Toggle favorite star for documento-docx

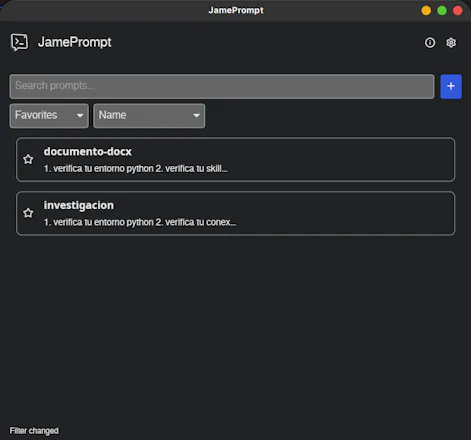pyautogui.click(x=28, y=159)
